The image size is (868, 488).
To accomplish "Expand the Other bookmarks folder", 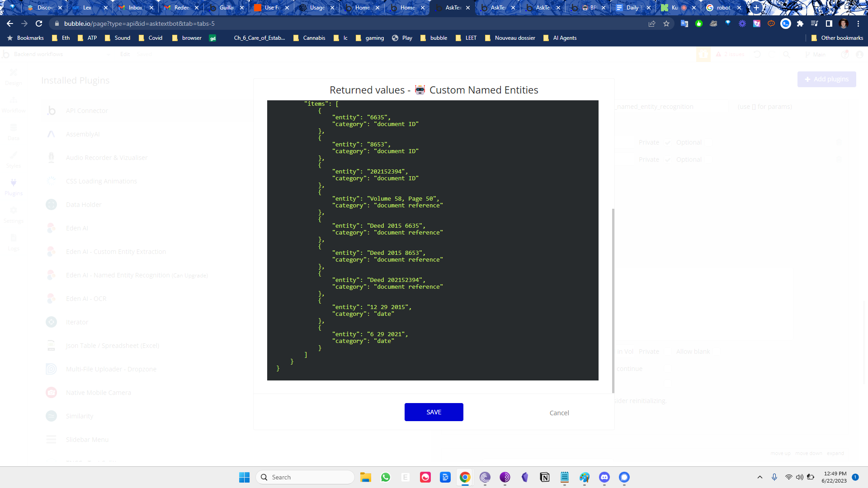I will click(837, 38).
